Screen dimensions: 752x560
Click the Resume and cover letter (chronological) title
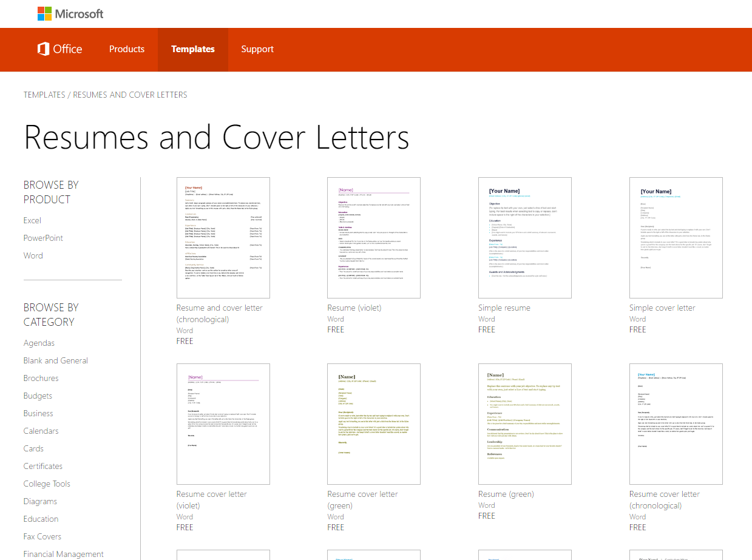pos(220,313)
